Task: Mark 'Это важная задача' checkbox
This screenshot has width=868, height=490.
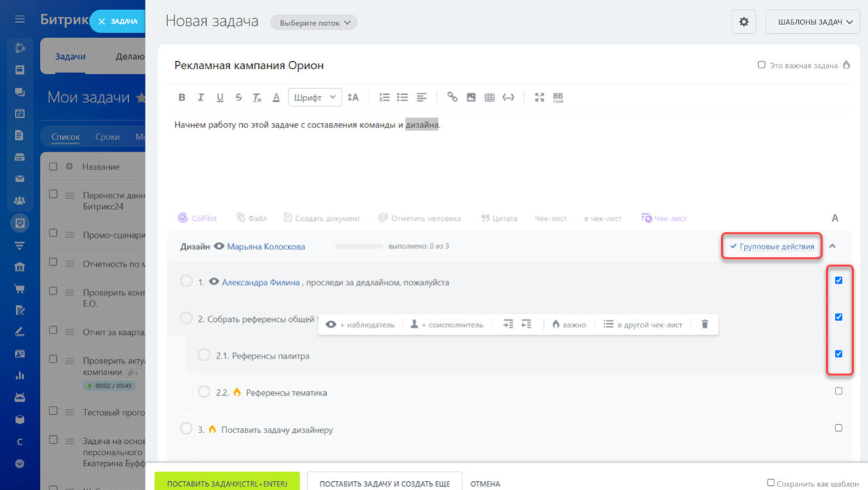Action: [x=762, y=66]
